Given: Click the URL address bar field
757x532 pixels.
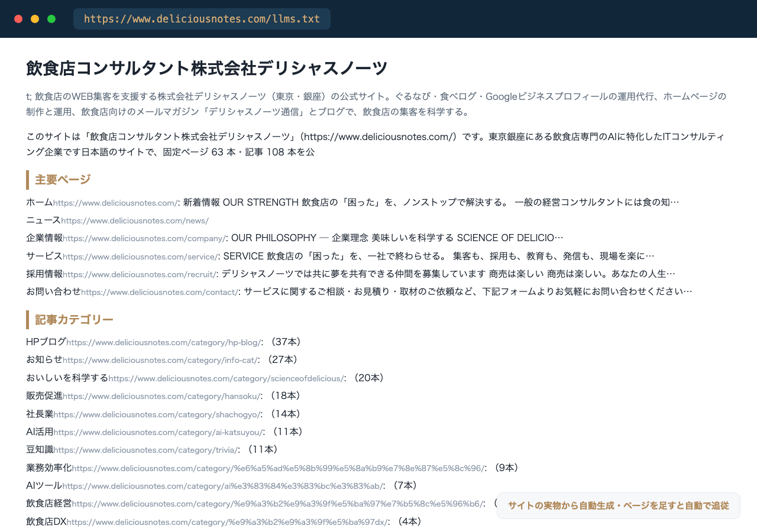Looking at the screenshot, I should click(202, 19).
